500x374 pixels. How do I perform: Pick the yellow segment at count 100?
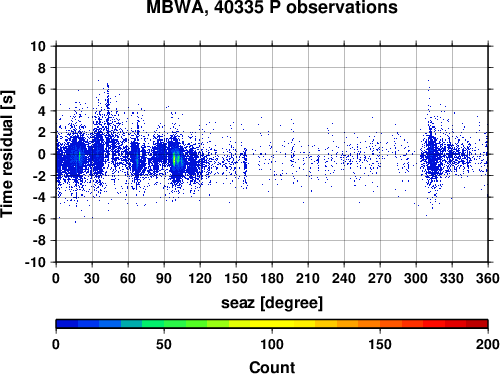(x=272, y=324)
